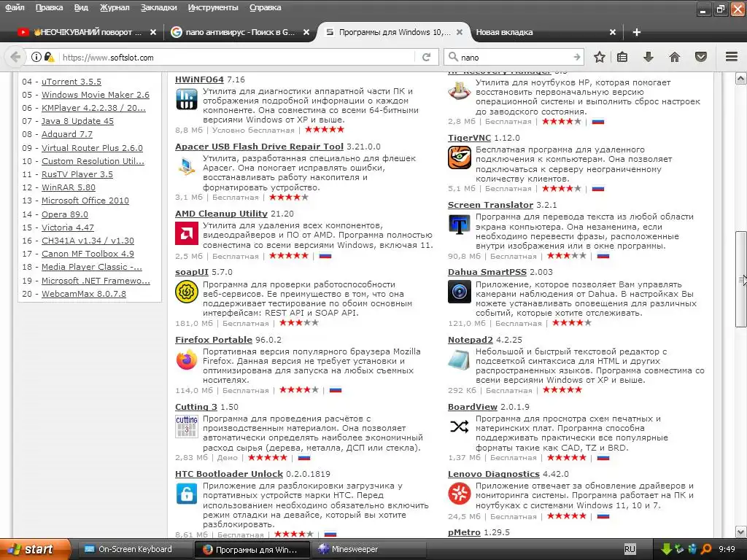Open the bookmarks list icon in the toolbar

point(622,57)
